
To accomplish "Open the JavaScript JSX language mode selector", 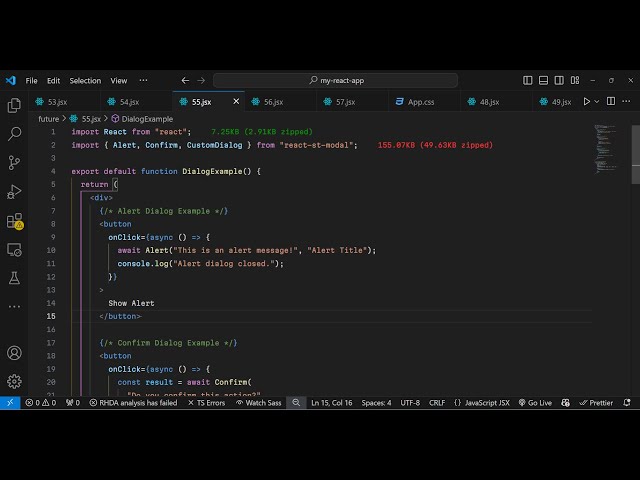I will (482, 403).
